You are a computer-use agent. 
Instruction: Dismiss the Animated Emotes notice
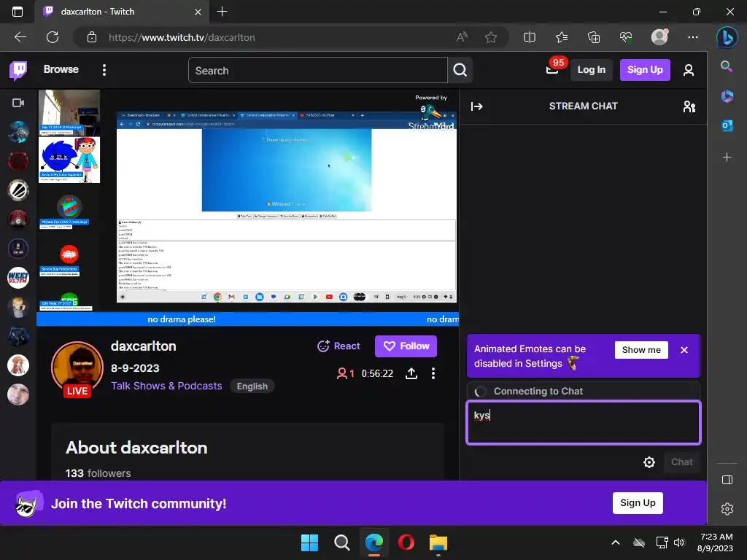[684, 350]
